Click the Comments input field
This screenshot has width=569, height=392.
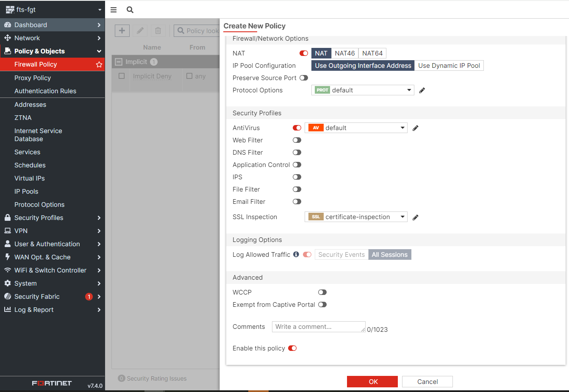click(x=319, y=326)
